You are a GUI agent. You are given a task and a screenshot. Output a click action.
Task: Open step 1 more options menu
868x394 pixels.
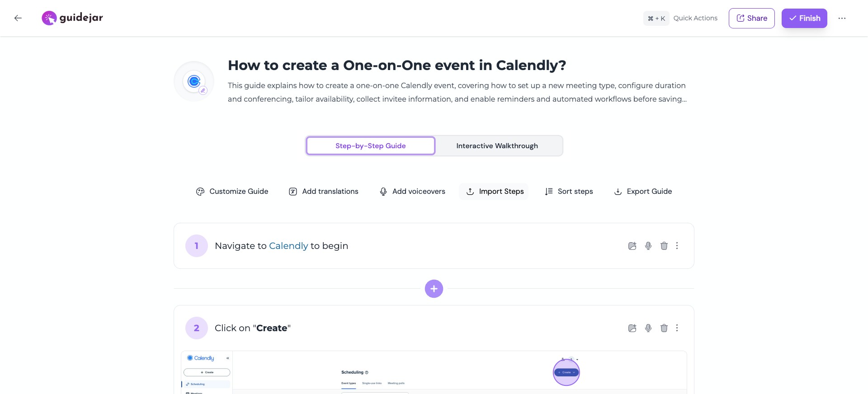point(677,246)
